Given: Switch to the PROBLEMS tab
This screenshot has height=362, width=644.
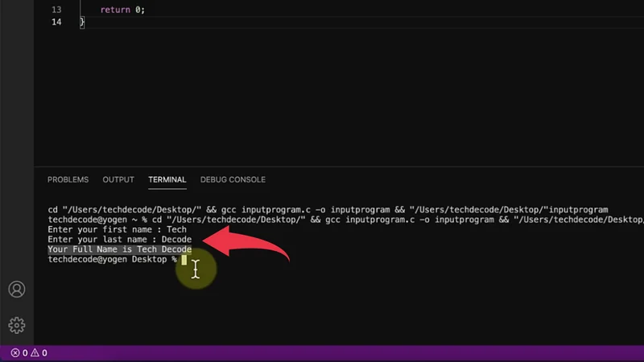Looking at the screenshot, I should tap(68, 179).
